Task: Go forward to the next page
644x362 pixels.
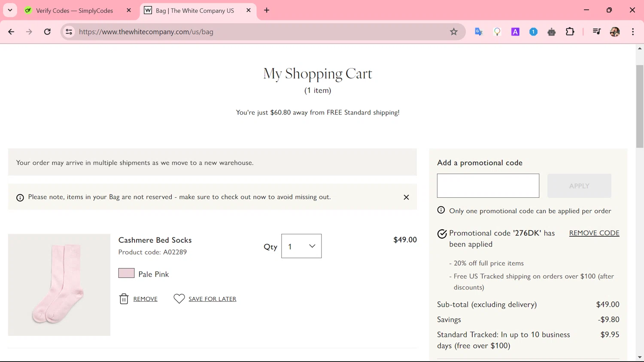Action: click(29, 32)
